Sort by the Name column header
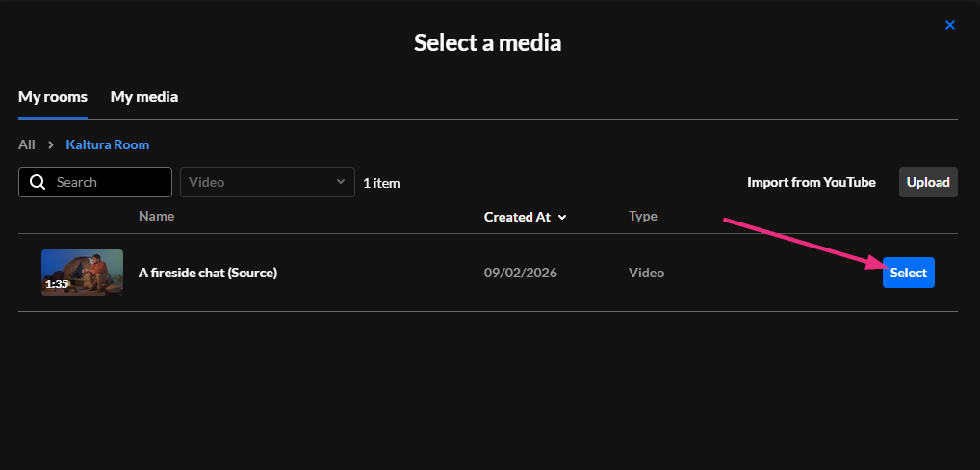 click(x=156, y=217)
